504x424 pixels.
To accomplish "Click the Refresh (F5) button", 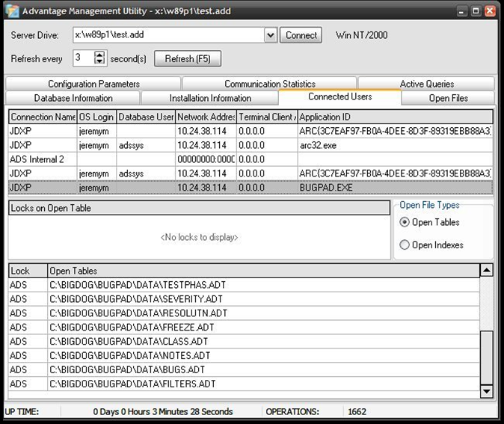I will tap(188, 58).
